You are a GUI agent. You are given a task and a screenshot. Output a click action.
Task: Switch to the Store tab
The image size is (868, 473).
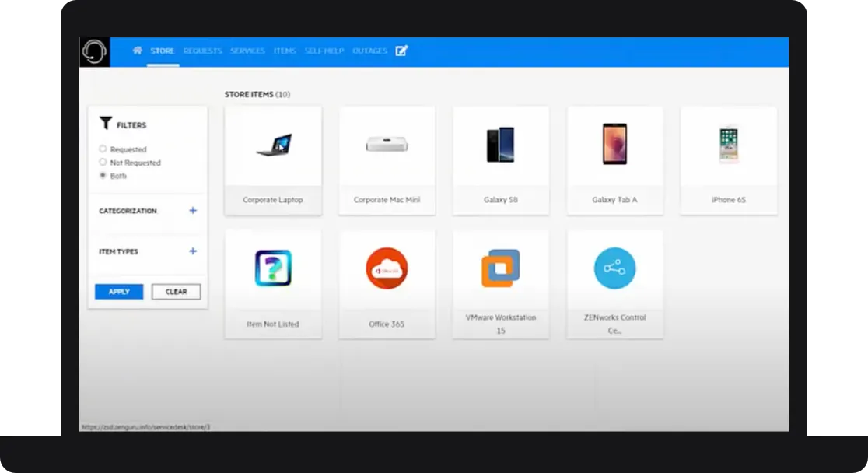click(163, 51)
